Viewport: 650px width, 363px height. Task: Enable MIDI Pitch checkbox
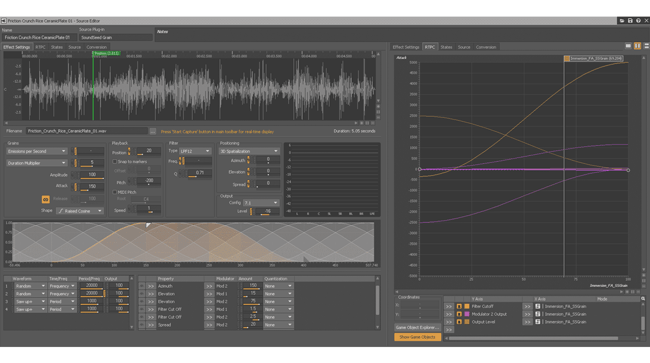[115, 192]
